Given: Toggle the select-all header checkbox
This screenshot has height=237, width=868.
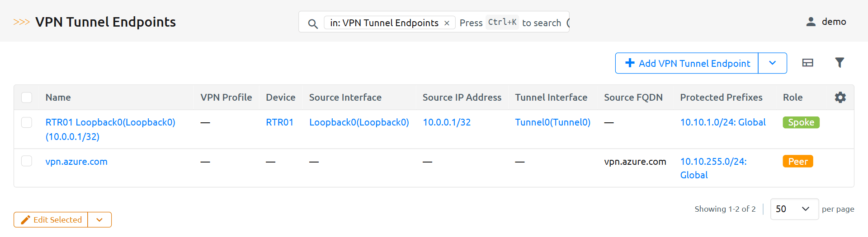Looking at the screenshot, I should [27, 98].
